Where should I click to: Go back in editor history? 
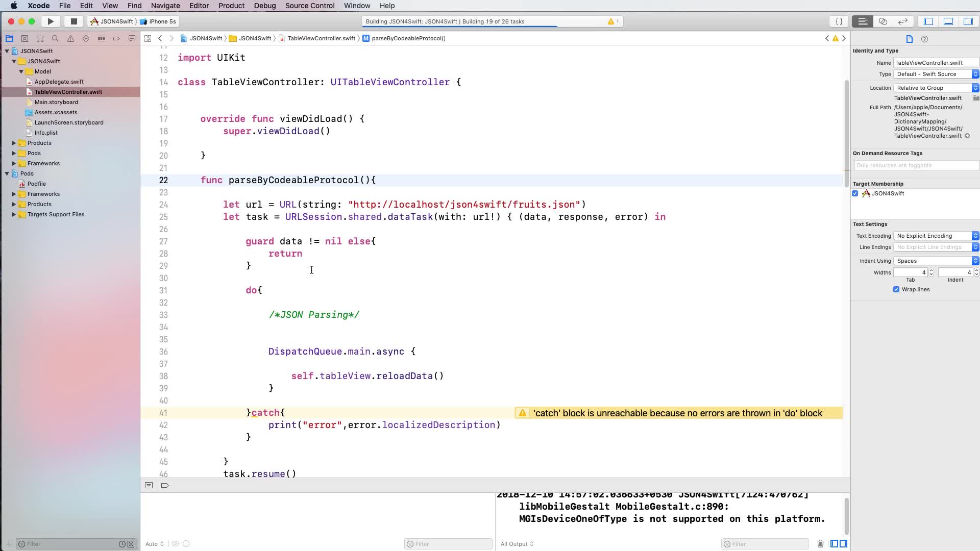pyautogui.click(x=160, y=38)
